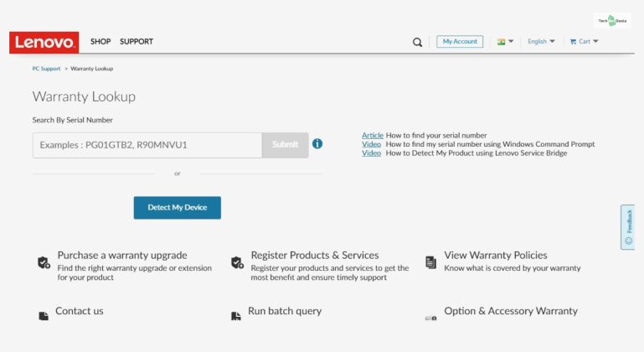Click the Register Products shield icon

237,262
